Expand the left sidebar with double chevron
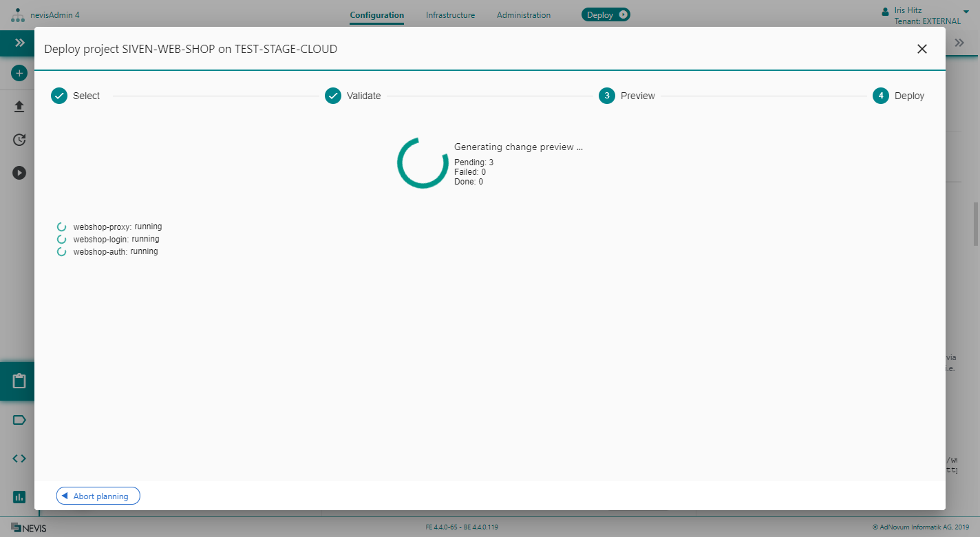980x537 pixels. point(19,43)
